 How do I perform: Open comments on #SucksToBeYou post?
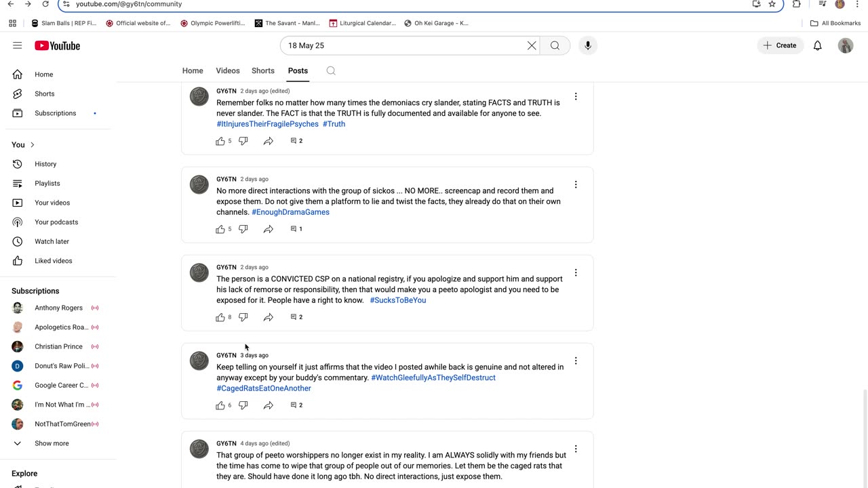[x=296, y=317]
